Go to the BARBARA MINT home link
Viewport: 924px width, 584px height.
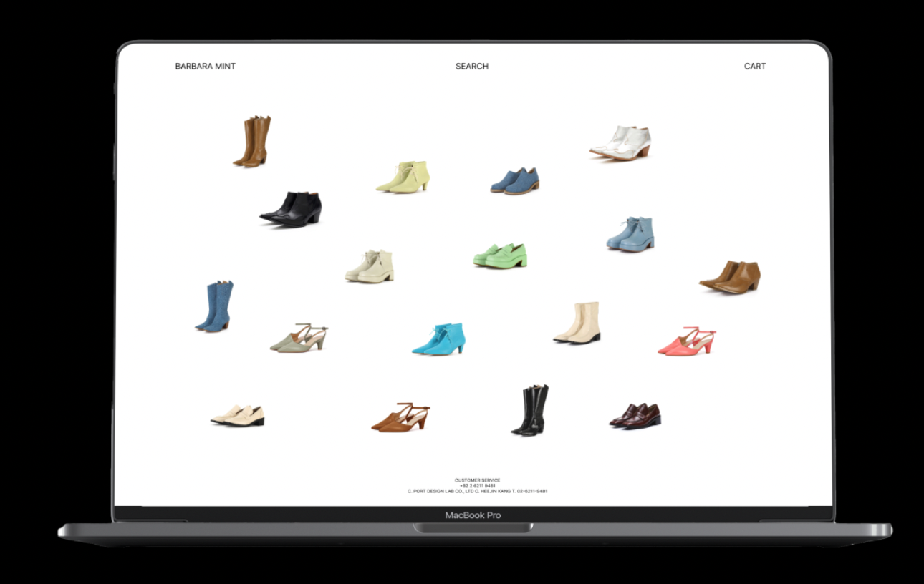[x=205, y=67]
